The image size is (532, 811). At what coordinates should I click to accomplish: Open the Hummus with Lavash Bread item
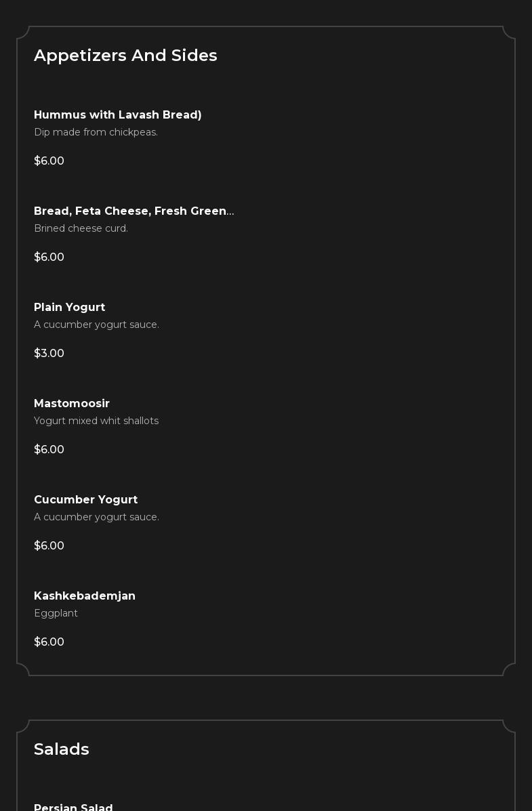[x=117, y=115]
